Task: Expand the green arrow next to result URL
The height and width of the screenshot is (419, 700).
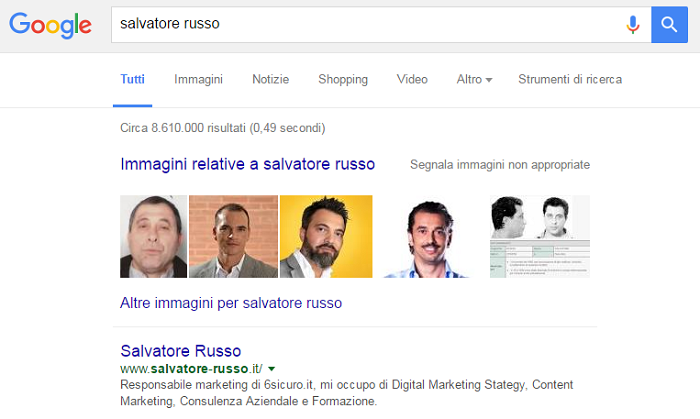Action: coord(271,369)
